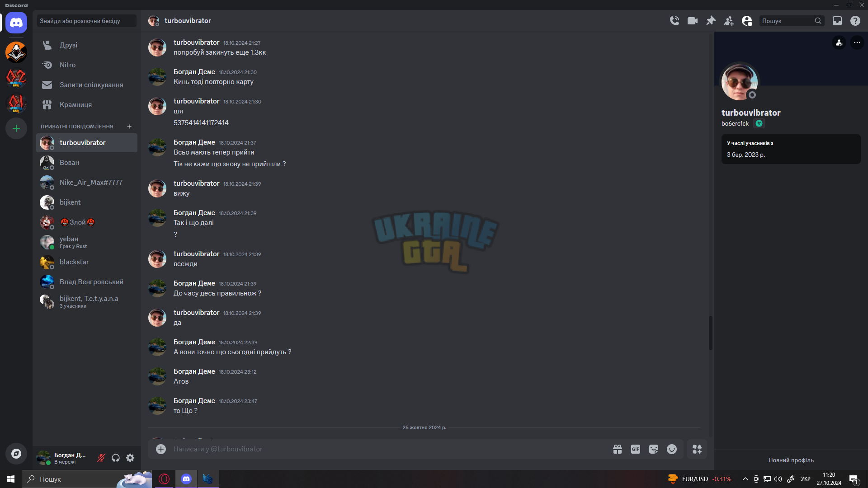Click the chat scrollbar thumb
868x488 pixels.
coord(710,333)
